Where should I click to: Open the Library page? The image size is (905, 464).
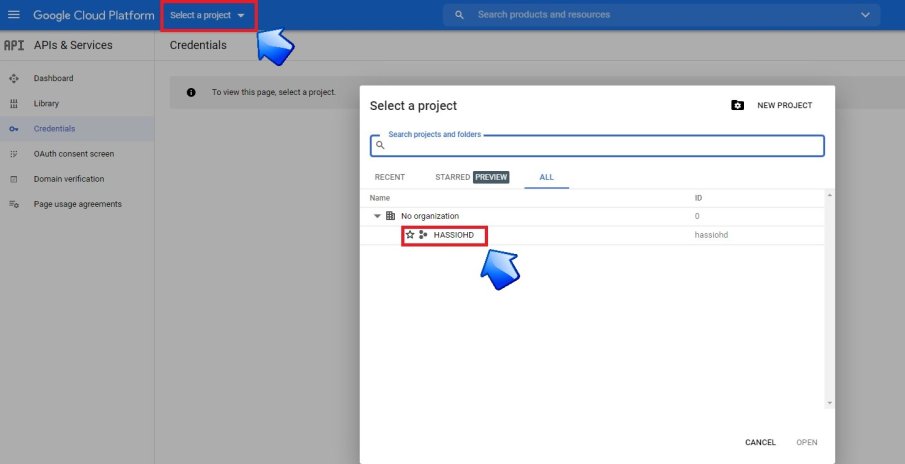pyautogui.click(x=46, y=104)
